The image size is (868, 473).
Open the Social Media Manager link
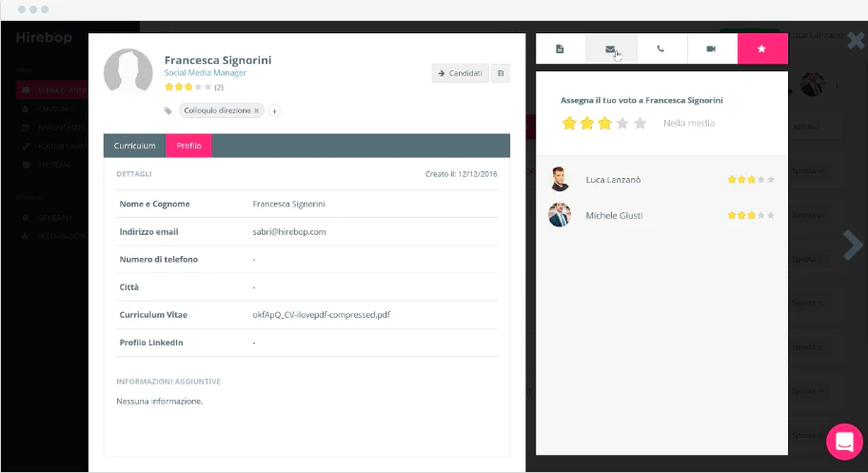pos(205,72)
